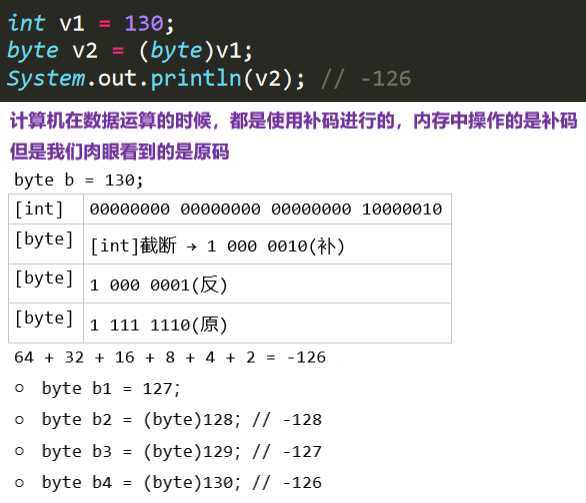Click println in the System.out line
The width and height of the screenshot is (586, 503).
[197, 79]
